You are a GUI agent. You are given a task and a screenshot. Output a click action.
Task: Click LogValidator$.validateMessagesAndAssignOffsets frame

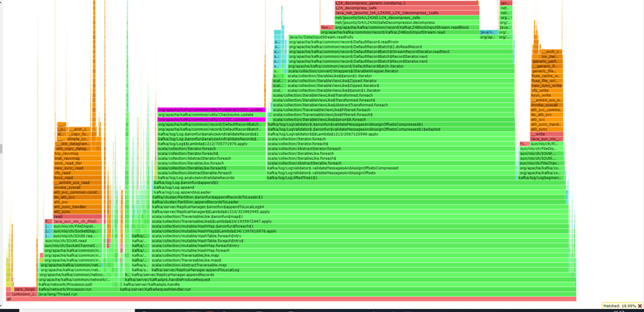[391, 173]
